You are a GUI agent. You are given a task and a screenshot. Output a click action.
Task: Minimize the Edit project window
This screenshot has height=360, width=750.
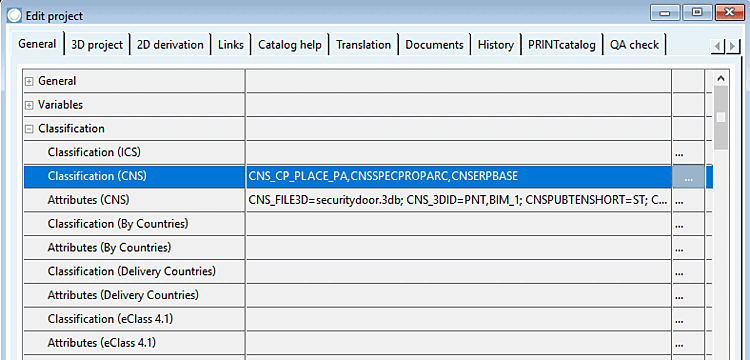(664, 13)
